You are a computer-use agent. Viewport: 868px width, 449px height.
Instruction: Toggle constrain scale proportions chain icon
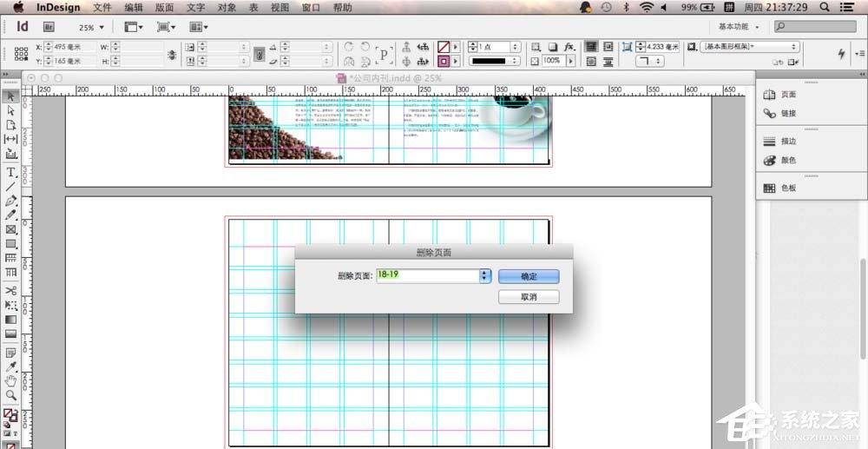[x=259, y=54]
